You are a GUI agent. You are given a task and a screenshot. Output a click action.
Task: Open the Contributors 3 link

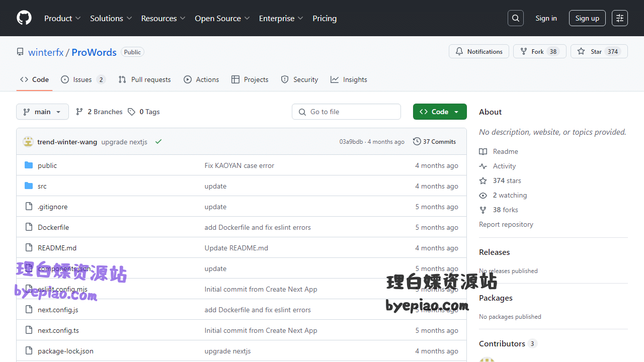[508, 343]
